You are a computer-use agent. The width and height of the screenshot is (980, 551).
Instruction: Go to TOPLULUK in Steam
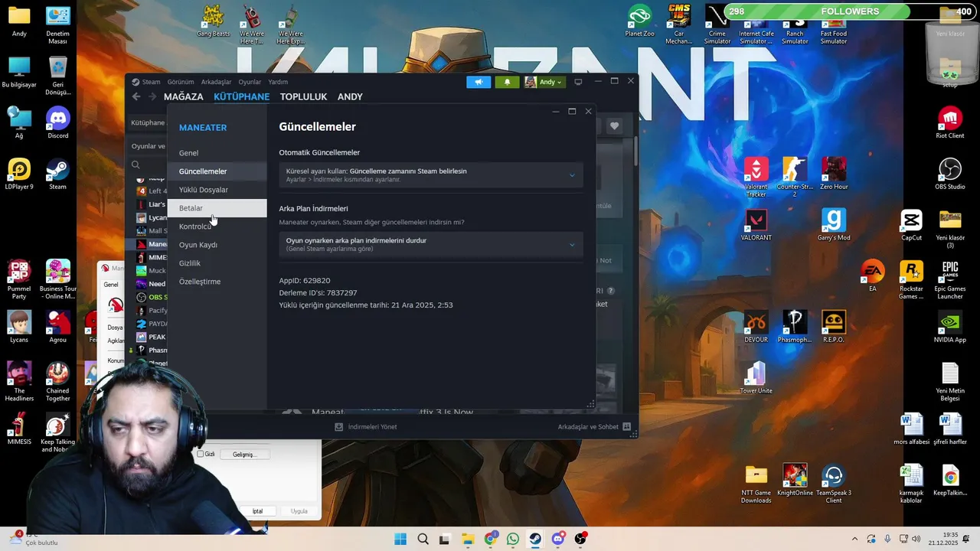pos(303,97)
